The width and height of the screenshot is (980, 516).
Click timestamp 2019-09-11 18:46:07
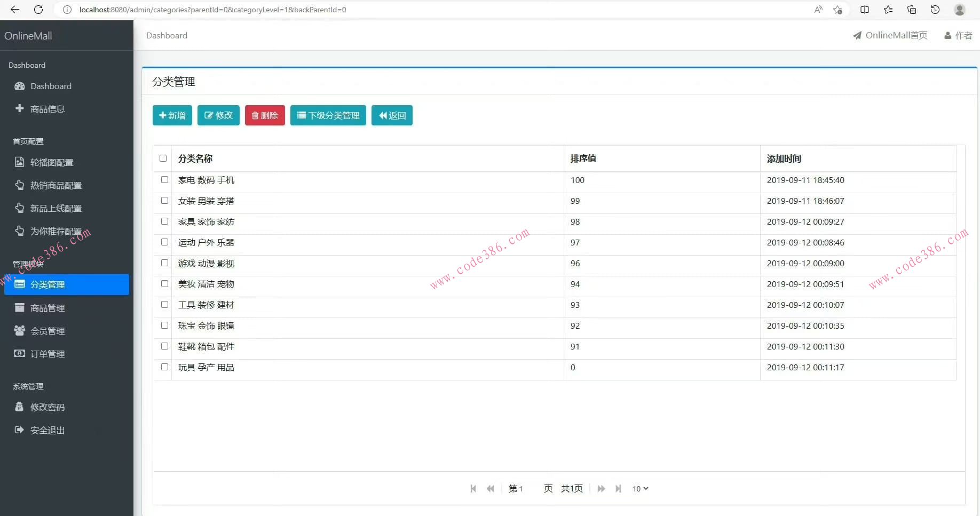805,201
